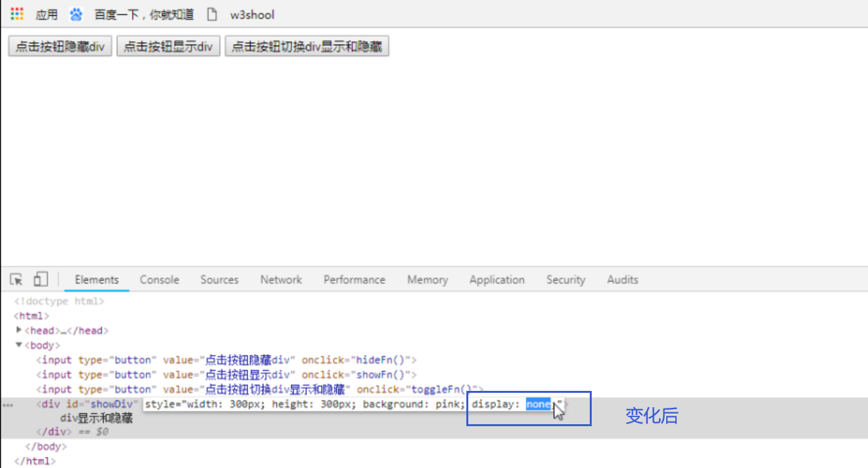Select the div显示和隐藏 text node
The width and height of the screenshot is (868, 468).
(97, 418)
